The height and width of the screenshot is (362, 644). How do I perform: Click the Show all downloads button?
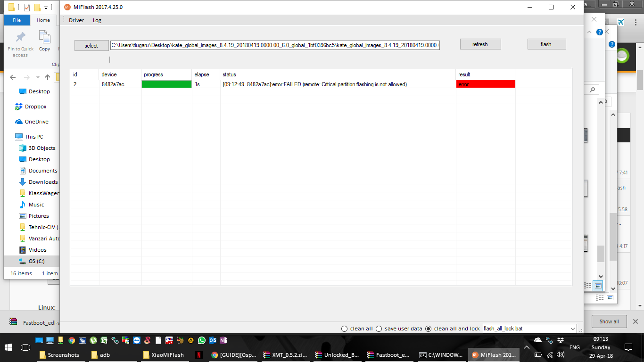[609, 321]
